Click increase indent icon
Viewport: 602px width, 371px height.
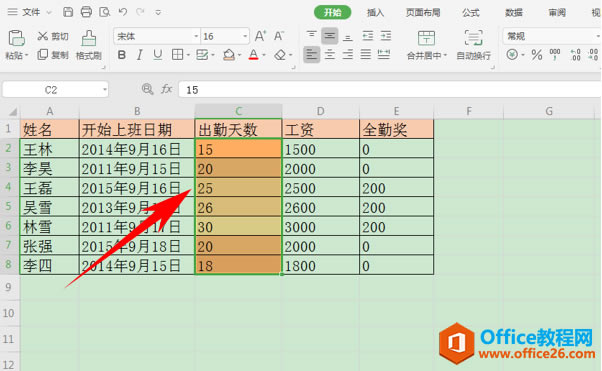coord(385,36)
